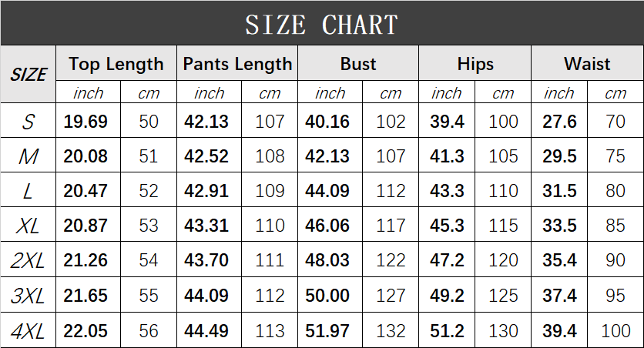Select the 42.52 pants length cell
The width and height of the screenshot is (644, 348).
coord(206,157)
